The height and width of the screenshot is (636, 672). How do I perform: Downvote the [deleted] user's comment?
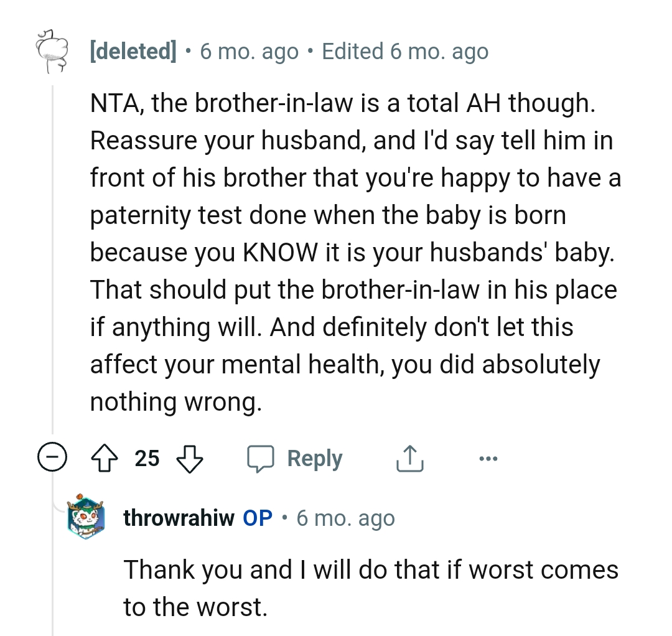190,459
